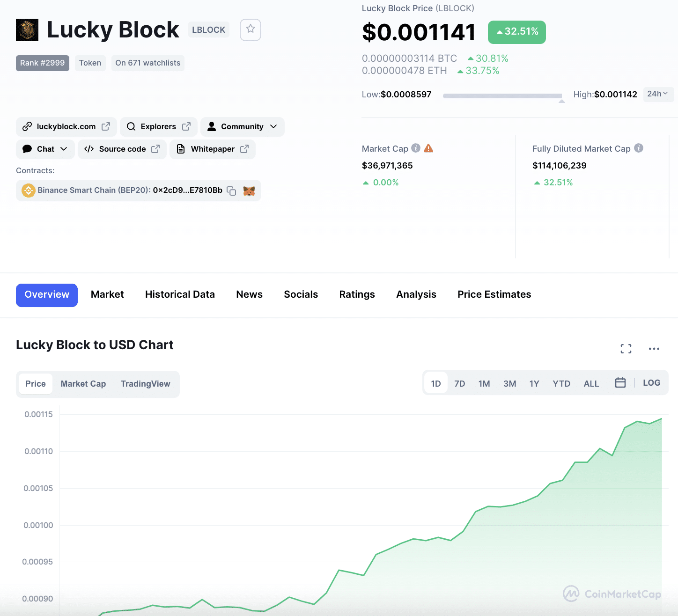Select the 7D chart range
This screenshot has width=678, height=616.
(x=460, y=384)
